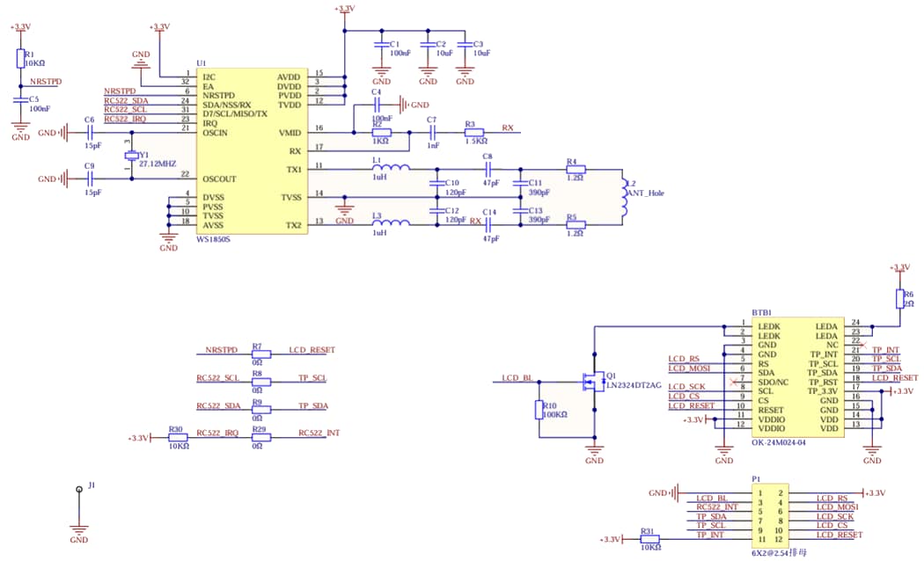Click the crystal oscillator Y1 27.12MHZ symbol

(x=130, y=154)
